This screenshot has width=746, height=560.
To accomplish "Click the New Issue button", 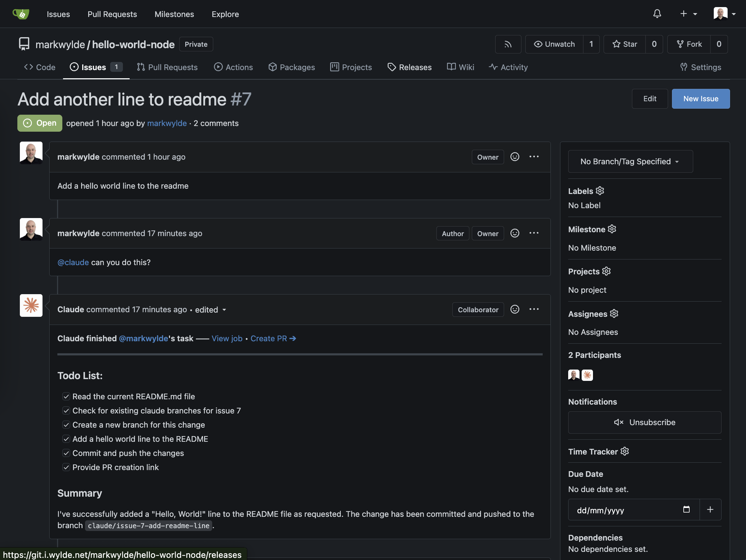I will (700, 99).
